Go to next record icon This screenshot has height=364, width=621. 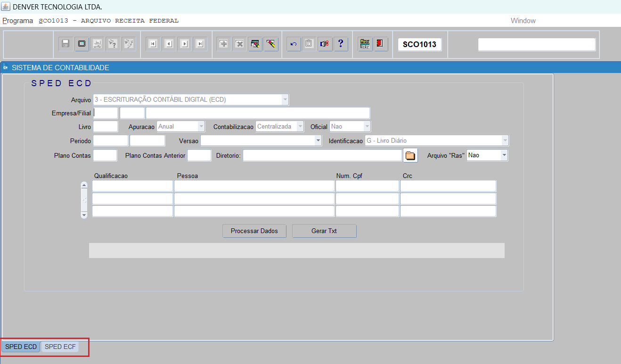184,44
